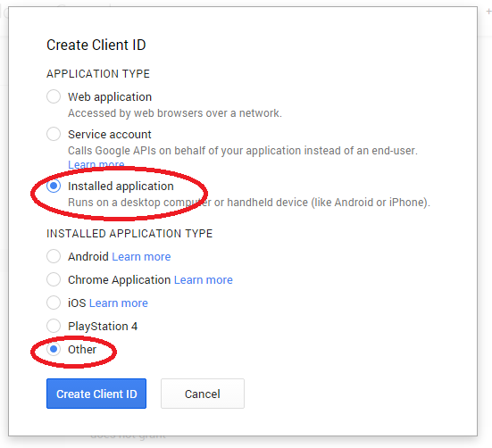Screen dimensions: 492x448
Task: Open the iOS Learn more link
Action: [119, 303]
